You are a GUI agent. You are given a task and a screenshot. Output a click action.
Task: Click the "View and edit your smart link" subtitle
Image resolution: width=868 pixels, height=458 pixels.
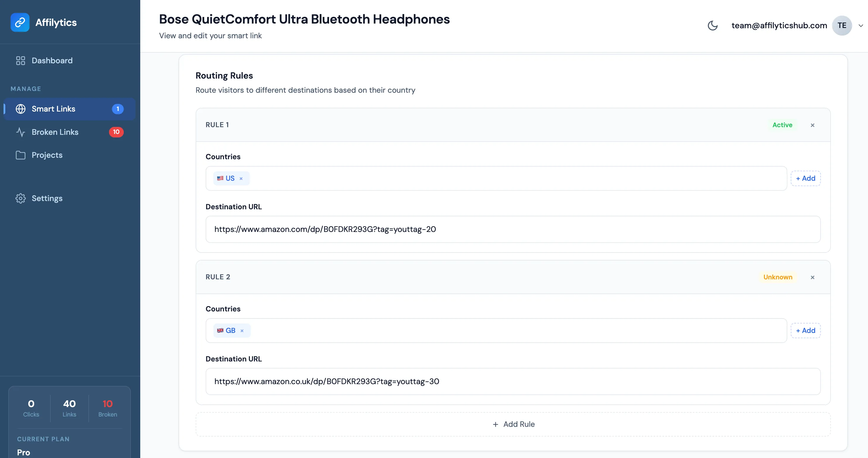click(x=210, y=36)
